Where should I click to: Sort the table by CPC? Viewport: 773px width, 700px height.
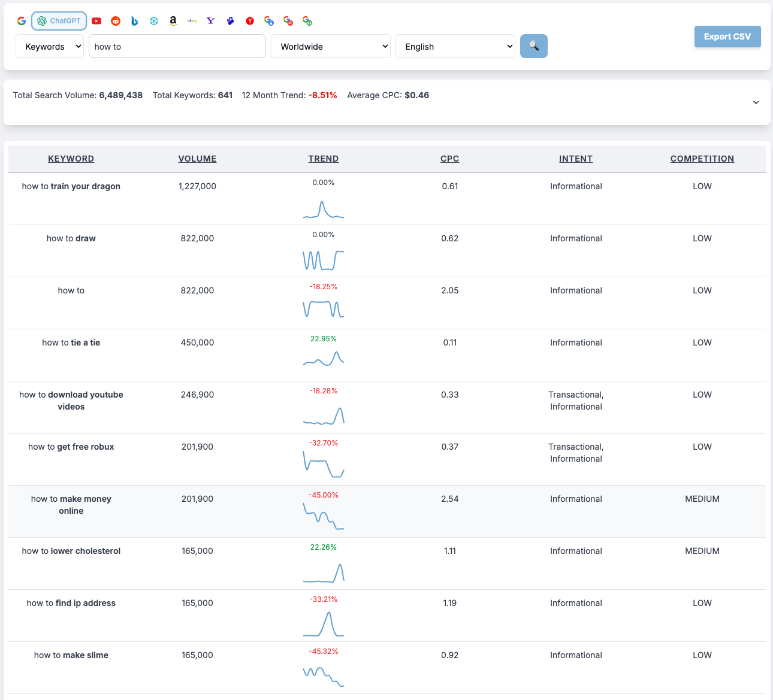click(x=449, y=159)
